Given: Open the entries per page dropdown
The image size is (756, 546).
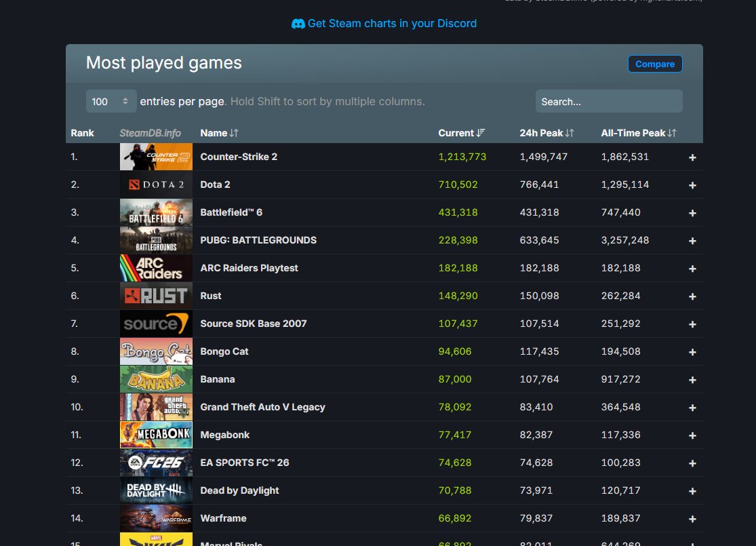Looking at the screenshot, I should tap(111, 101).
